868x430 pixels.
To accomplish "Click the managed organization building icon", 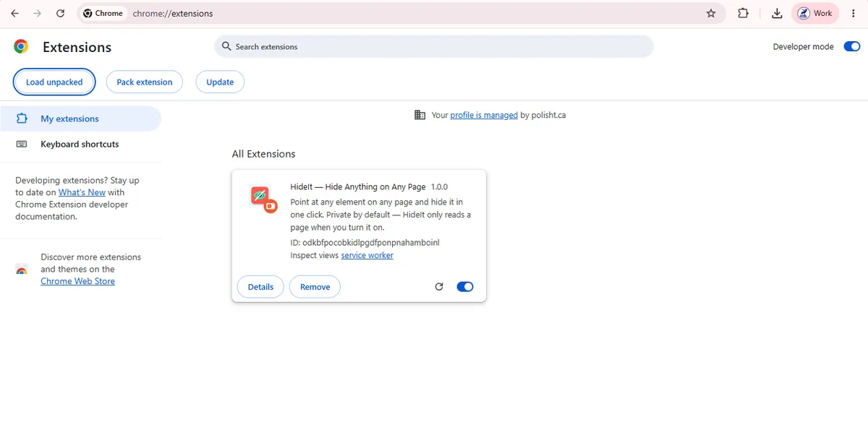I will click(420, 115).
